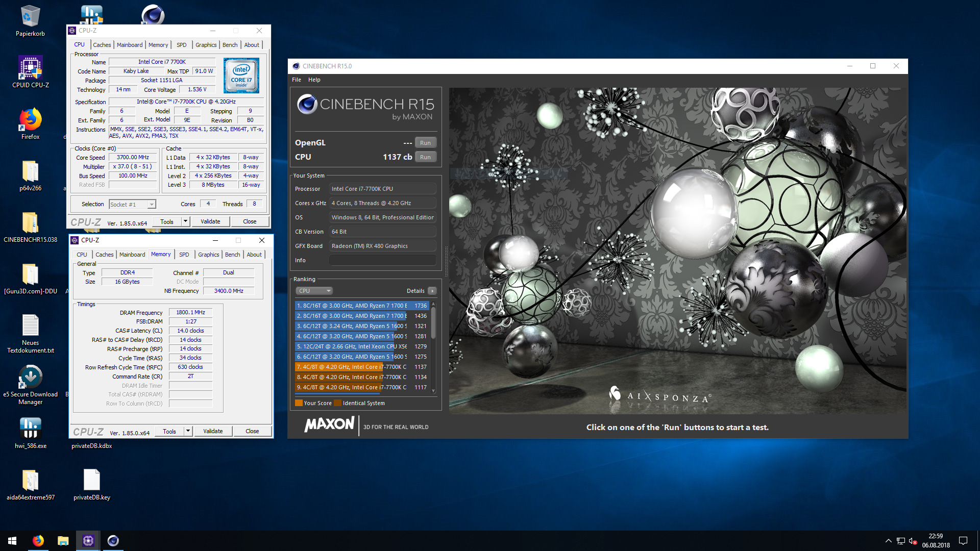980x551 pixels.
Task: Open the Firefox desktop shortcut
Action: coord(30,123)
